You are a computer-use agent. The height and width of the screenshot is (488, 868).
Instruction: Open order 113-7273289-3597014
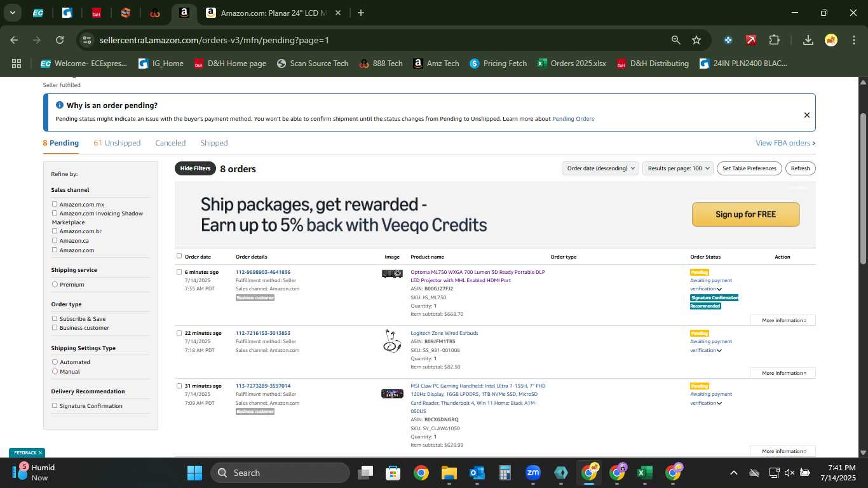pos(262,386)
